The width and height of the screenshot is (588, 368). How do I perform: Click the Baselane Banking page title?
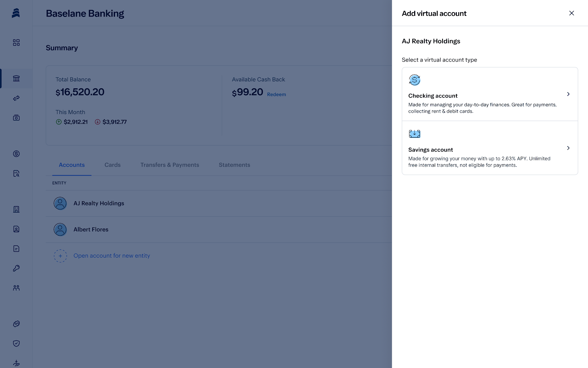[85, 14]
